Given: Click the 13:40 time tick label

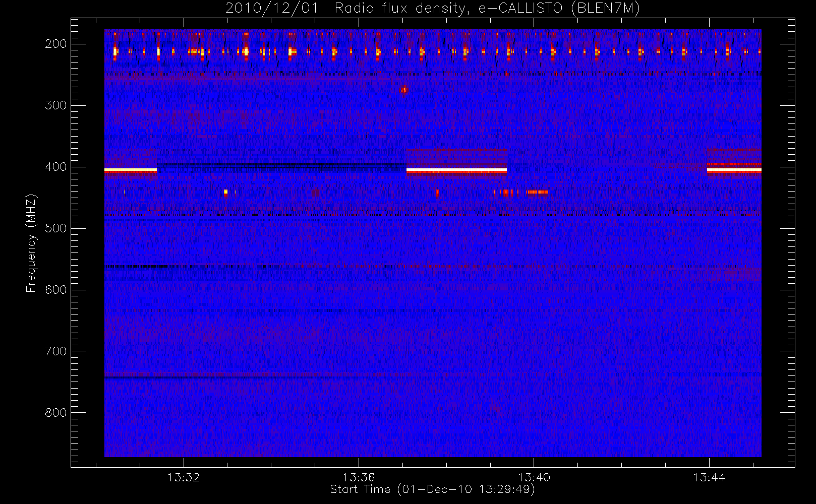Looking at the screenshot, I should (x=534, y=477).
